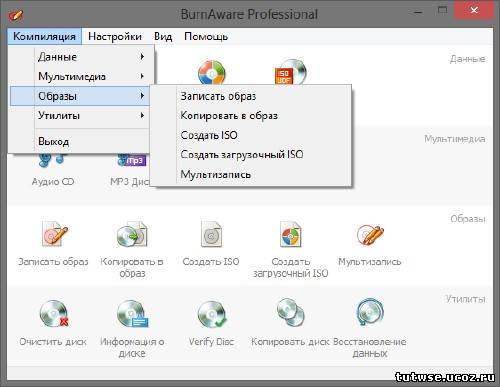The image size is (500, 387).
Task: Click the Verify Disc icon
Action: coord(212,314)
